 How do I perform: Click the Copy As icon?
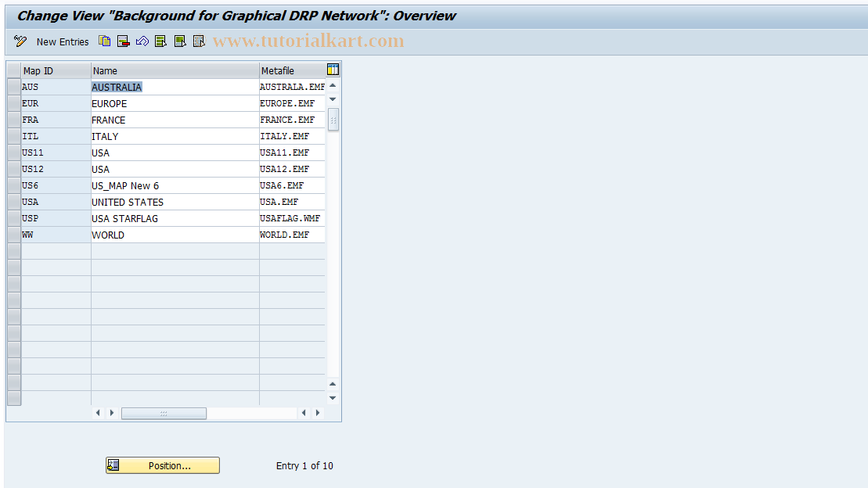tap(104, 41)
